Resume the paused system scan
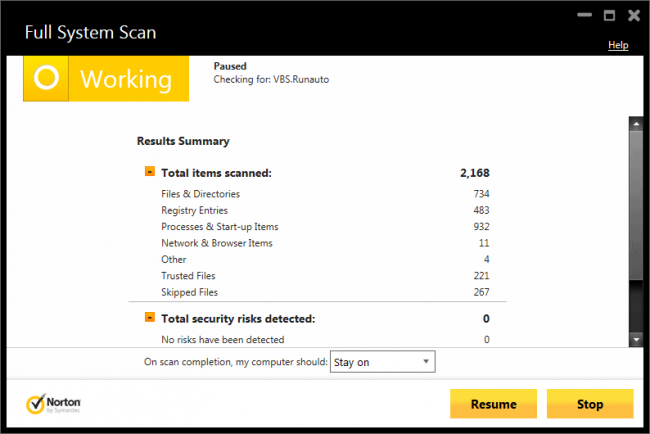 point(493,404)
